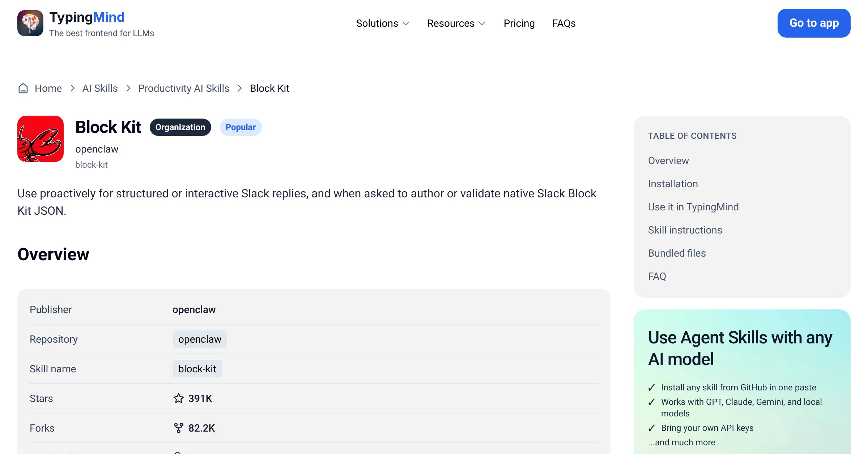Image resolution: width=868 pixels, height=454 pixels.
Task: Click the TypingMind brand name text
Action: coord(87,17)
